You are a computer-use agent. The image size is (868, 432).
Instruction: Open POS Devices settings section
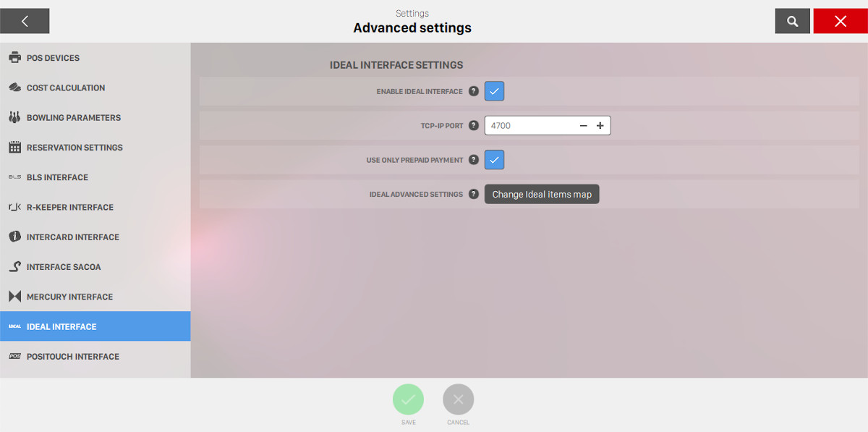click(x=53, y=58)
